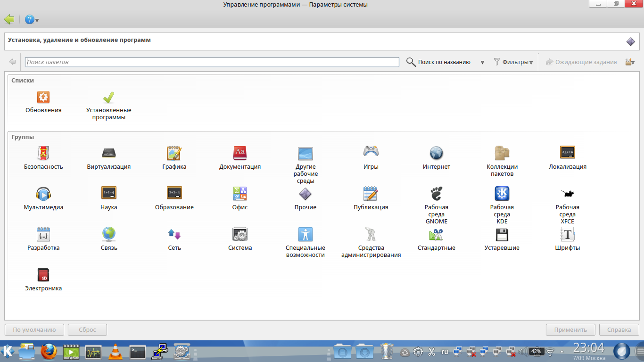
Task: Open the Справка help button
Action: point(619,330)
